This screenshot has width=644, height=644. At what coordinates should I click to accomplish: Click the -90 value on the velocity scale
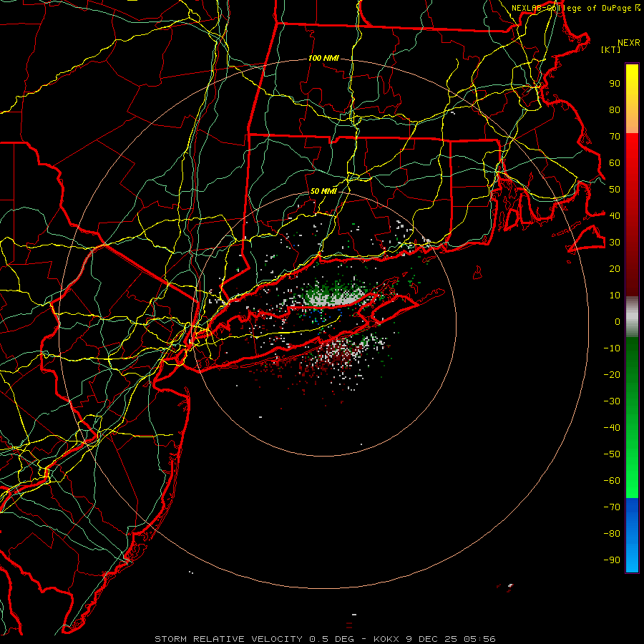point(612,560)
